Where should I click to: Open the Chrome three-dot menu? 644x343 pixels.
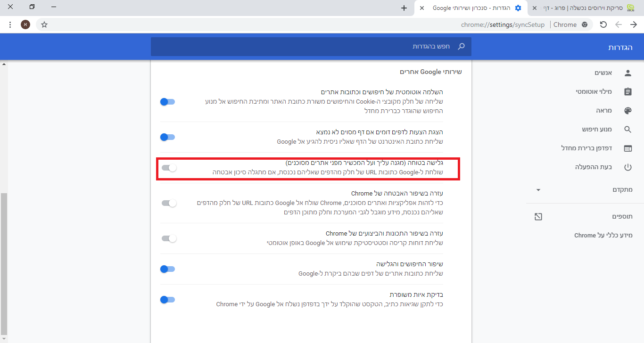[x=9, y=24]
